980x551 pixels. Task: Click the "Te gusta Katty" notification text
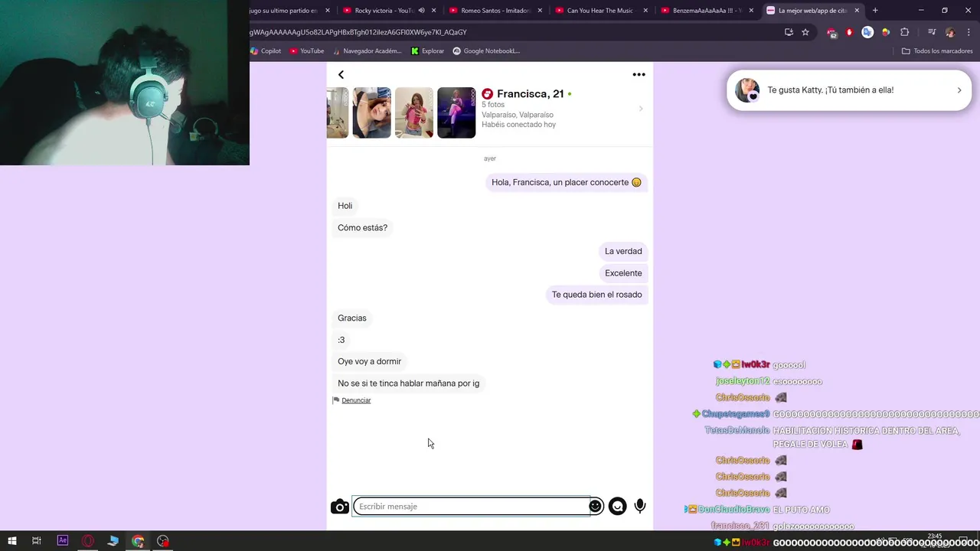pos(830,90)
